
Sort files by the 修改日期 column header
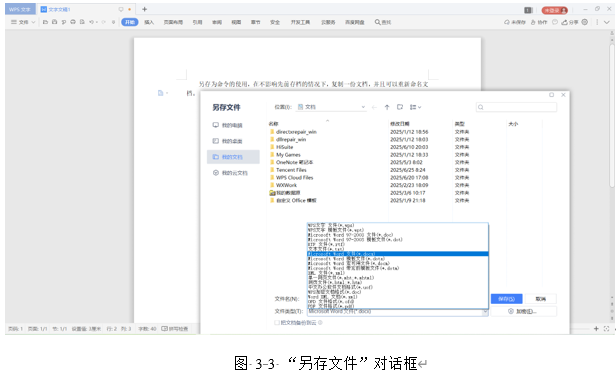point(400,124)
